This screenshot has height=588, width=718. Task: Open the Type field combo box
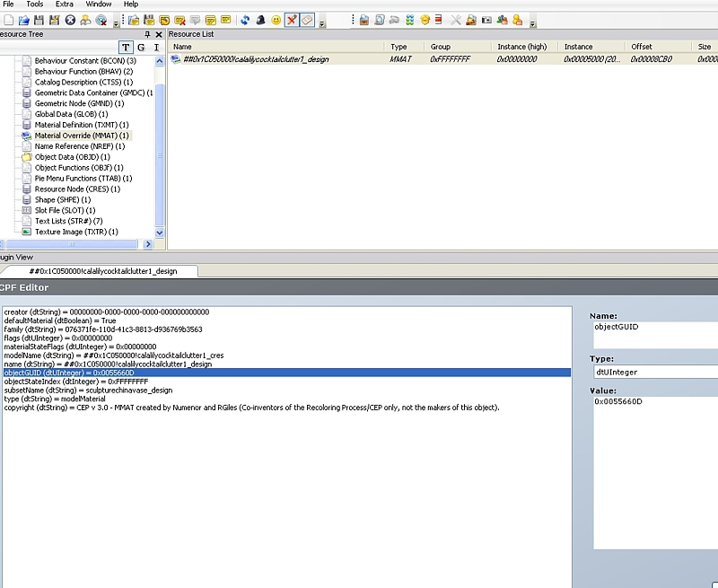click(x=655, y=371)
